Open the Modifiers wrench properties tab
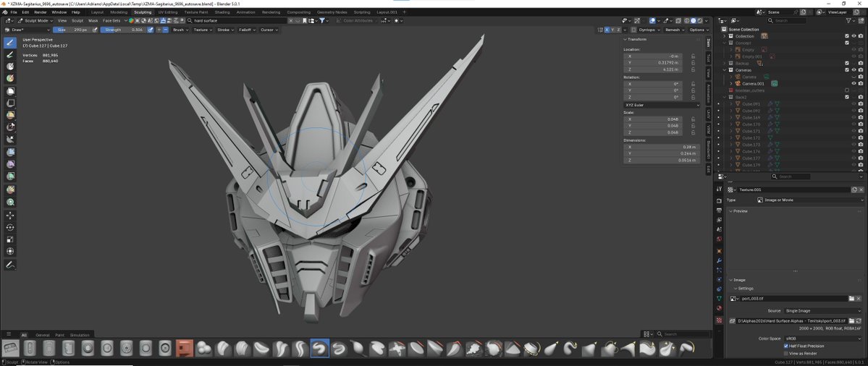The height and width of the screenshot is (366, 868). tap(719, 260)
